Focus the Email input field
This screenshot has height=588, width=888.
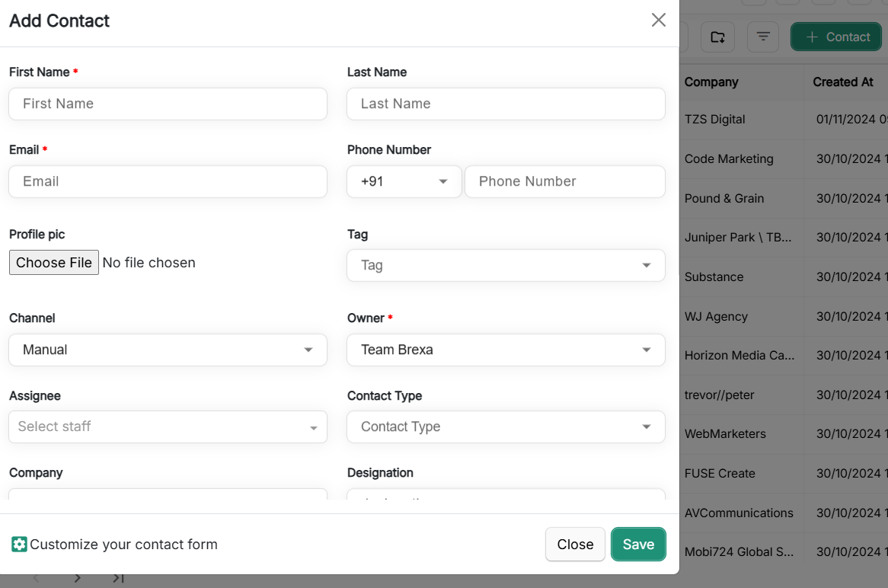point(168,182)
